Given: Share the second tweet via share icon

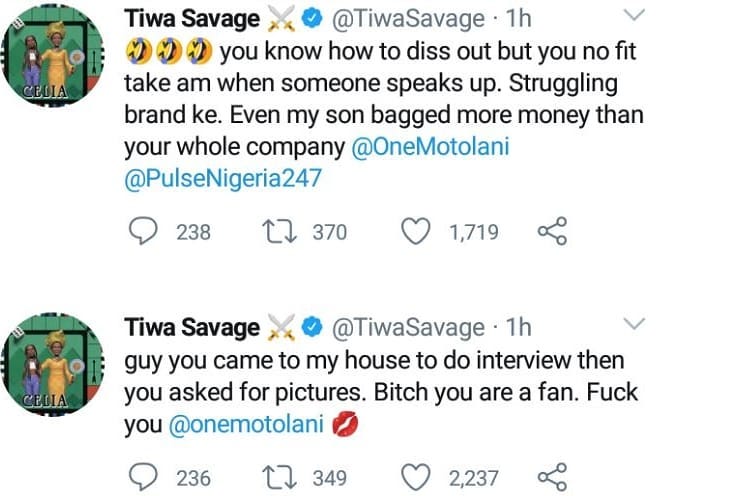Looking at the screenshot, I should (x=552, y=476).
